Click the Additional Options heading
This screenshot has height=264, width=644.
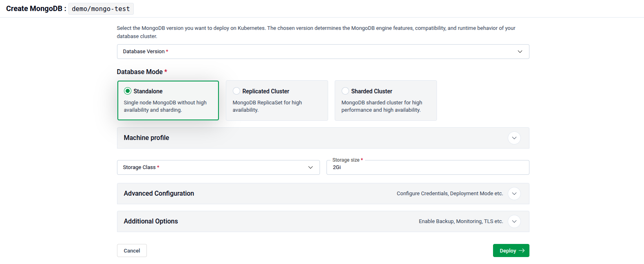[151, 221]
